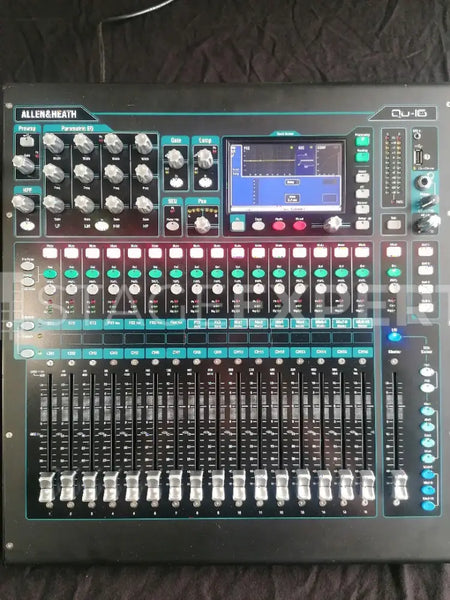The image size is (450, 600).
Task: Open the Routing screen key
Action: pos(362,157)
